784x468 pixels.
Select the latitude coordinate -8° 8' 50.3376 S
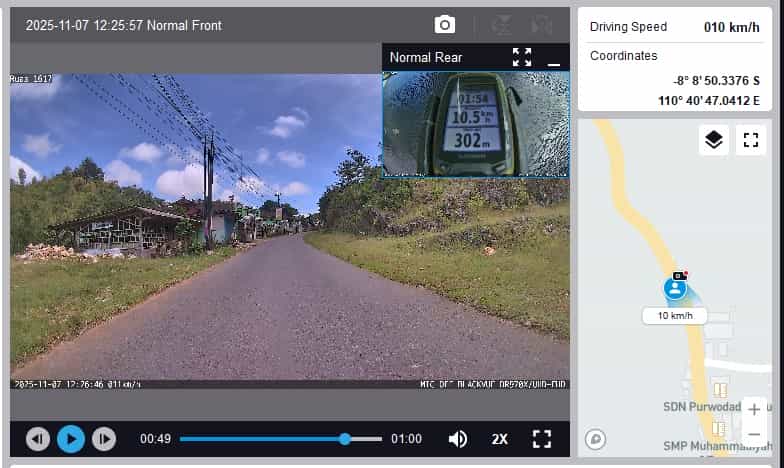[716, 80]
